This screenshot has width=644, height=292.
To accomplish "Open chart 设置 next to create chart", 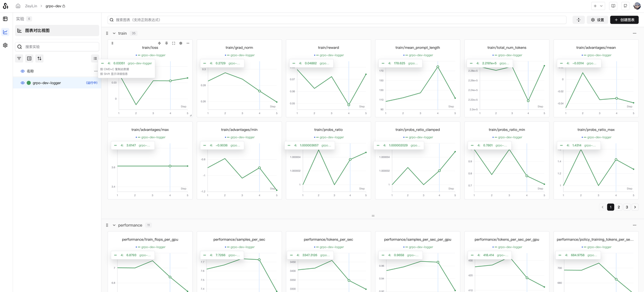I will 597,20.
